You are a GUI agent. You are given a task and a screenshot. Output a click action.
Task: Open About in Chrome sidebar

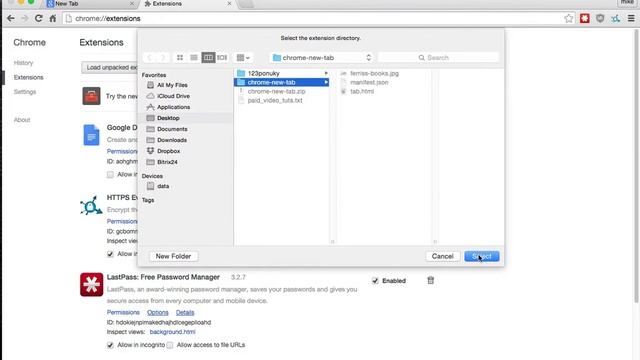[x=22, y=120]
